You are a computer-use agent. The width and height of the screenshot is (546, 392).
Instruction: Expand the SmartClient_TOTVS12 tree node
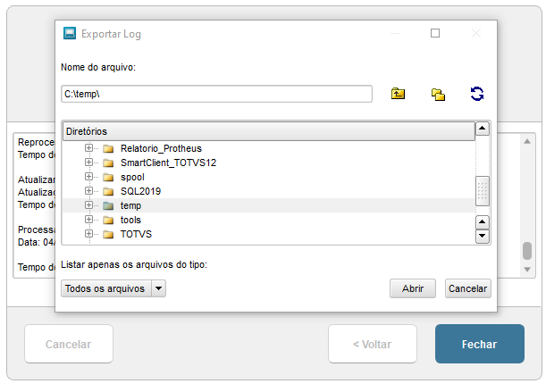(88, 163)
